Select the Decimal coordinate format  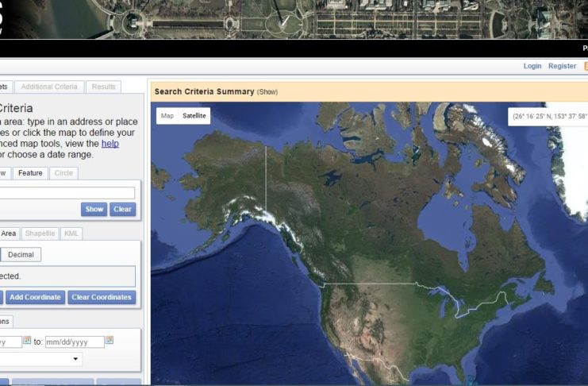point(21,255)
